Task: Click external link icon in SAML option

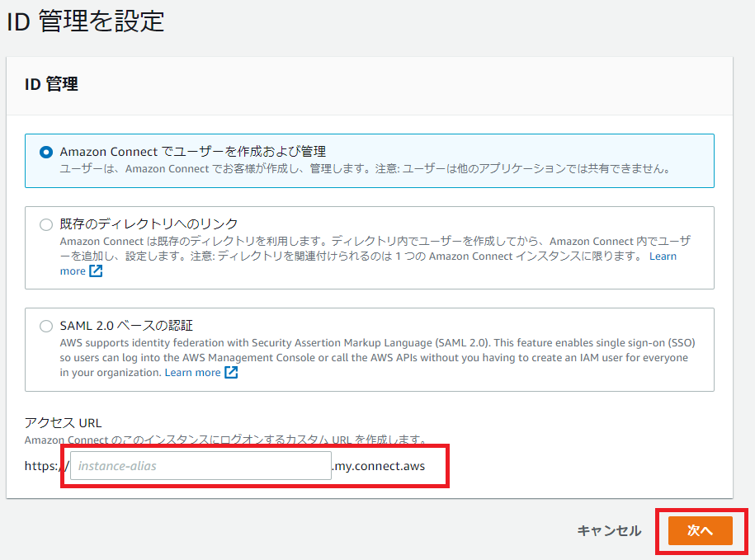Action: tap(231, 373)
